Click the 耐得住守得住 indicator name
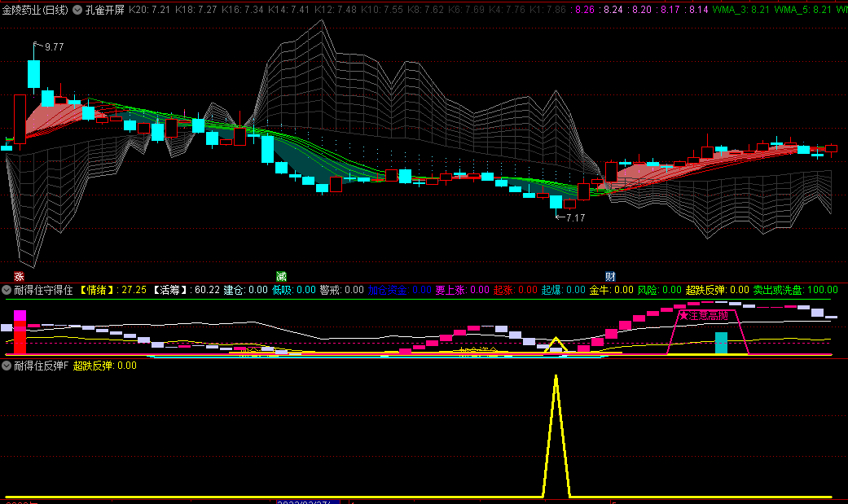The width and height of the screenshot is (848, 504). 43,290
